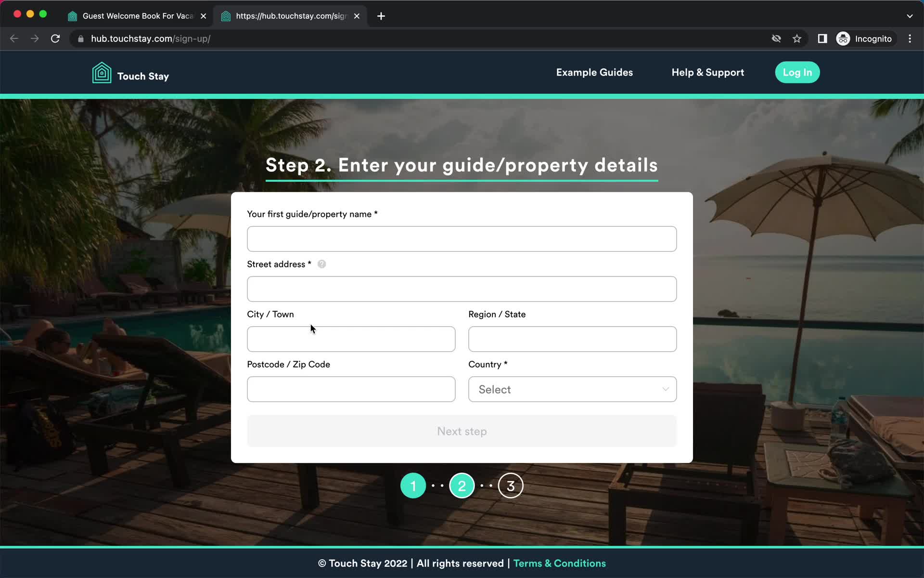Bookmark this page using the star icon
924x578 pixels.
797,39
